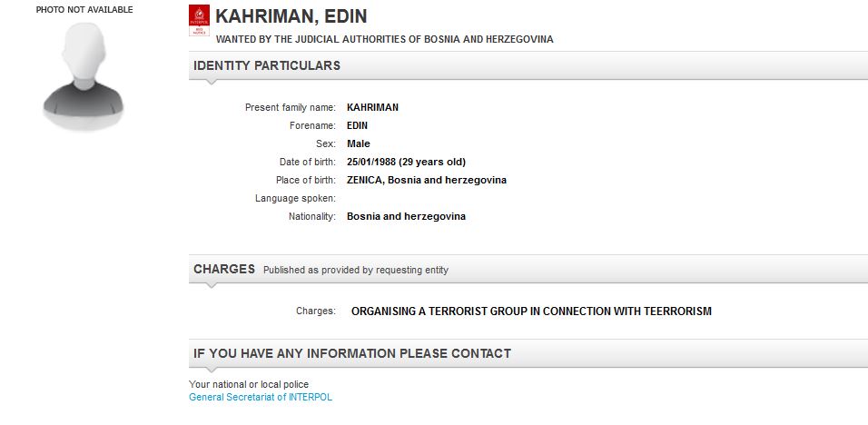The width and height of the screenshot is (868, 425).
Task: Click the 'Language spoken:' label
Action: point(295,198)
